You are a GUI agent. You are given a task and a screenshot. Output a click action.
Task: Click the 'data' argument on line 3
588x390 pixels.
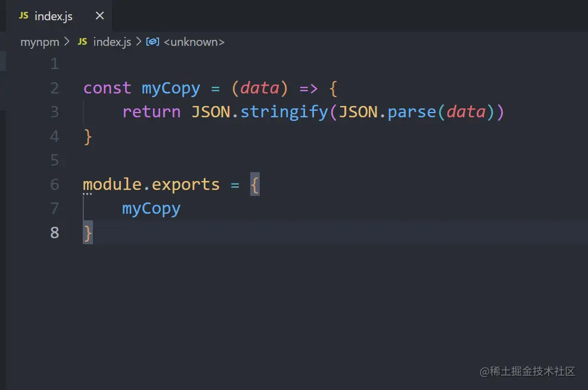pos(466,112)
